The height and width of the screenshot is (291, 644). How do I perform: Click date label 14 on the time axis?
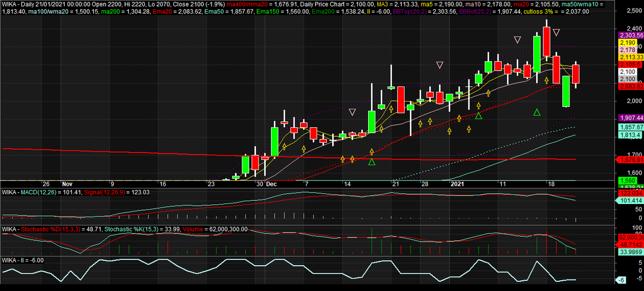click(347, 184)
